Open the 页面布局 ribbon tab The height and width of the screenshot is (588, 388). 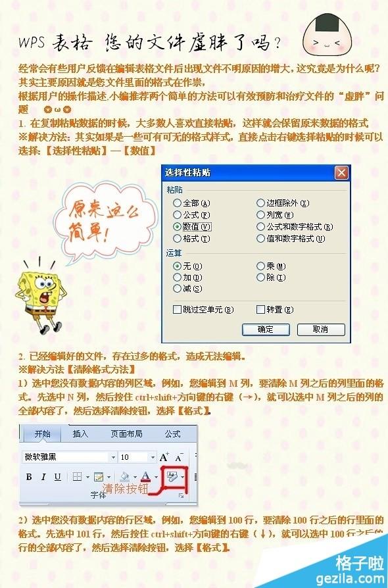[126, 434]
